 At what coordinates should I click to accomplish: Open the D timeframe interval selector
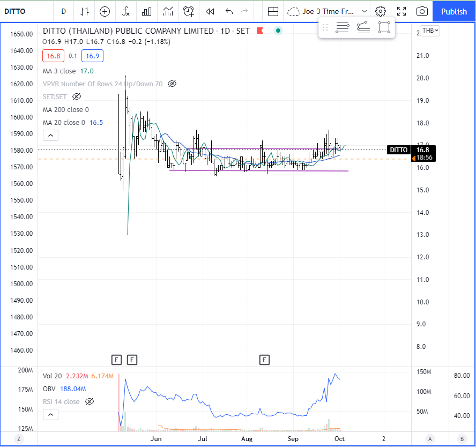(63, 12)
